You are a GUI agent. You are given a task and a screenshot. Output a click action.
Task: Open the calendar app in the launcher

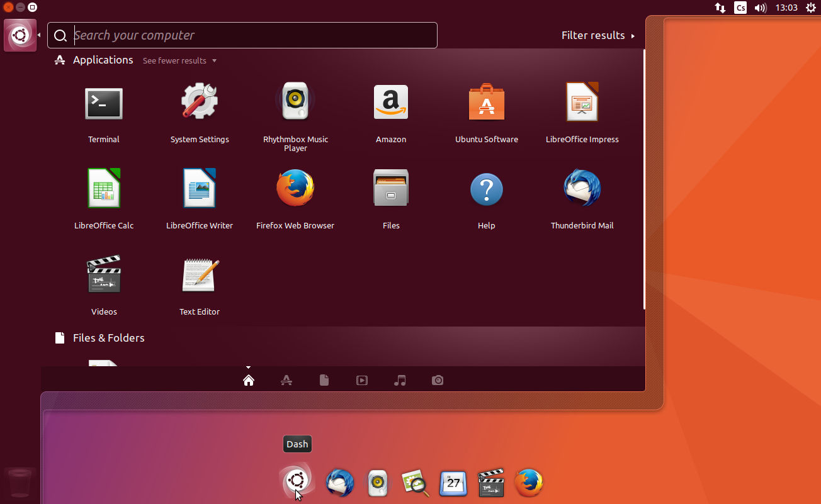453,483
